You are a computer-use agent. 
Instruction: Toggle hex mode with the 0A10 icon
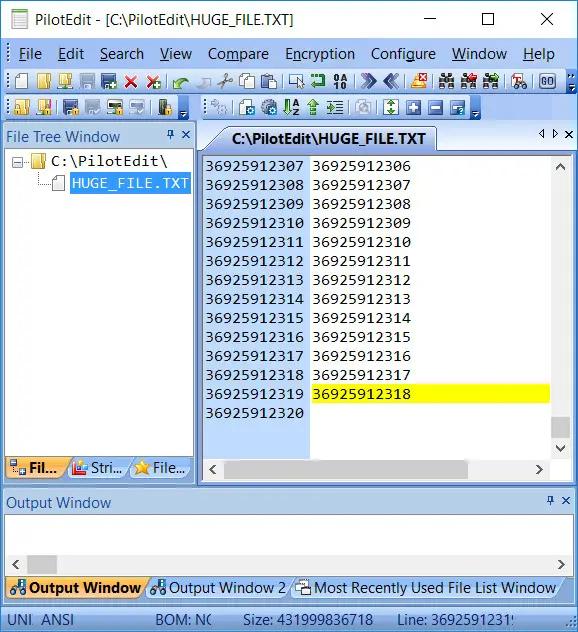(340, 81)
